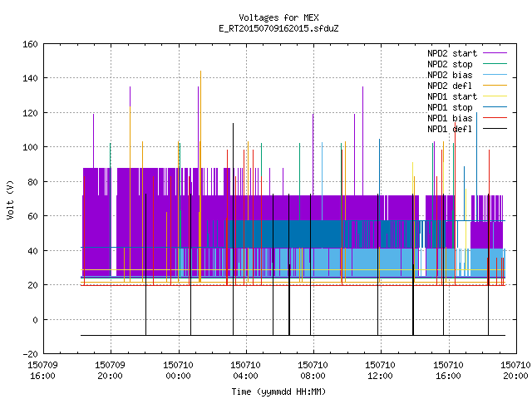Click the purple NPD2 start legend line

click(495, 53)
